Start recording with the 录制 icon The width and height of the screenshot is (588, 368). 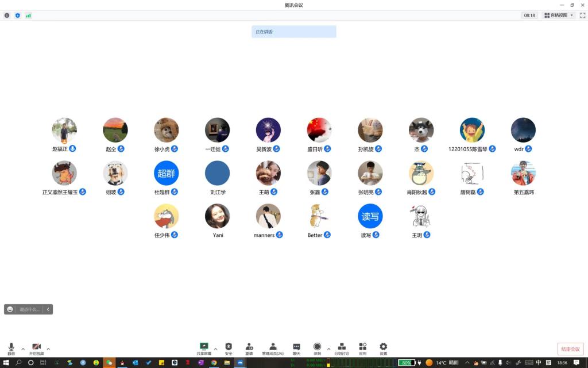(317, 348)
